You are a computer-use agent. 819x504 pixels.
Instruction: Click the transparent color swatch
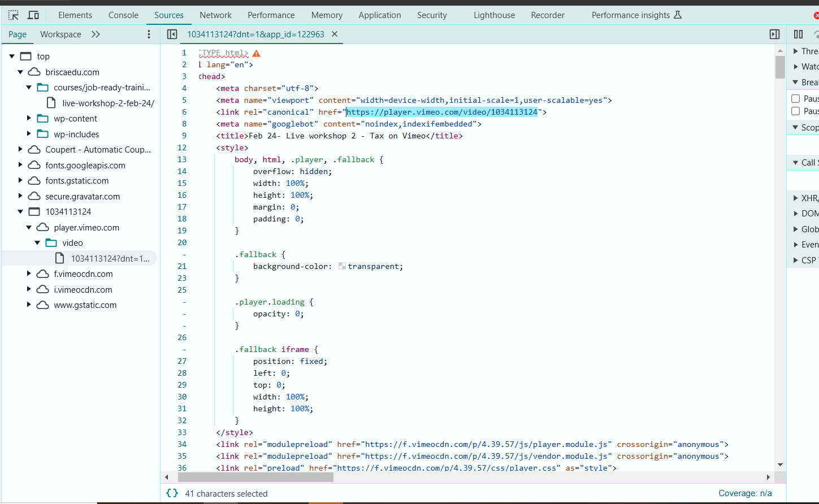(x=342, y=266)
